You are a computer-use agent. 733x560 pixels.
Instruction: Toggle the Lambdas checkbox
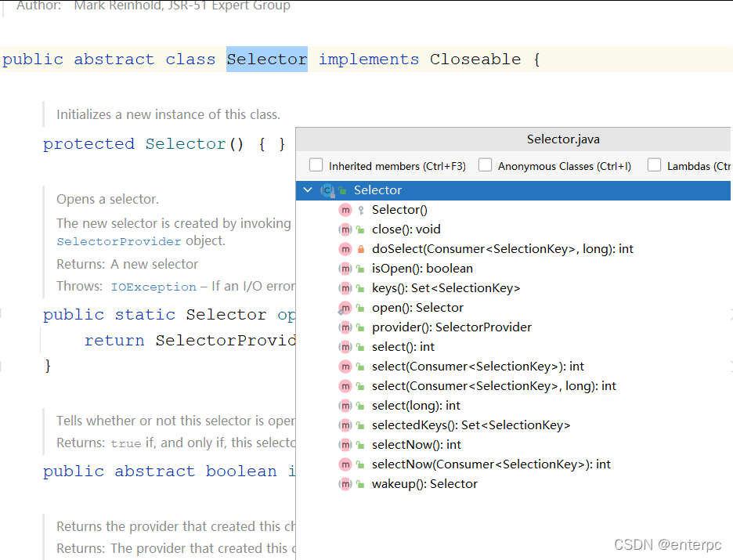coord(655,165)
